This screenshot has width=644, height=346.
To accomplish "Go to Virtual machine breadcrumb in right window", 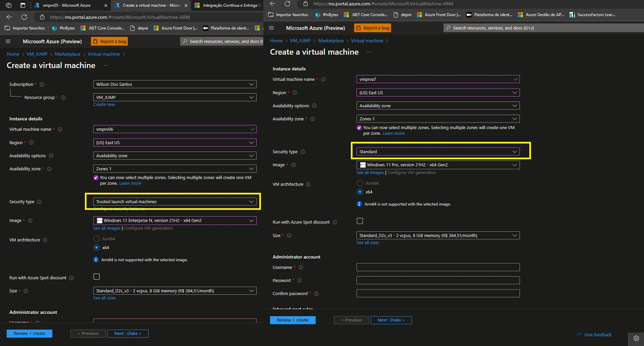I will pos(367,41).
